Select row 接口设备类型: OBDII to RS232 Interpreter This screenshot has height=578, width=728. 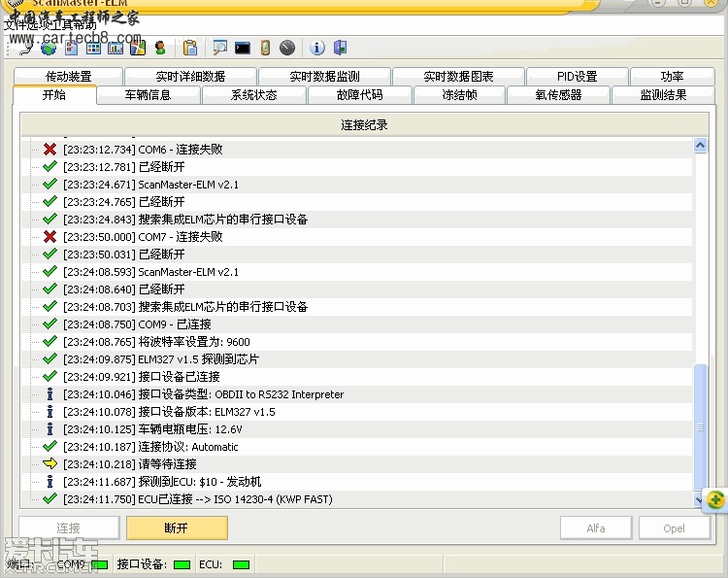tap(356, 394)
